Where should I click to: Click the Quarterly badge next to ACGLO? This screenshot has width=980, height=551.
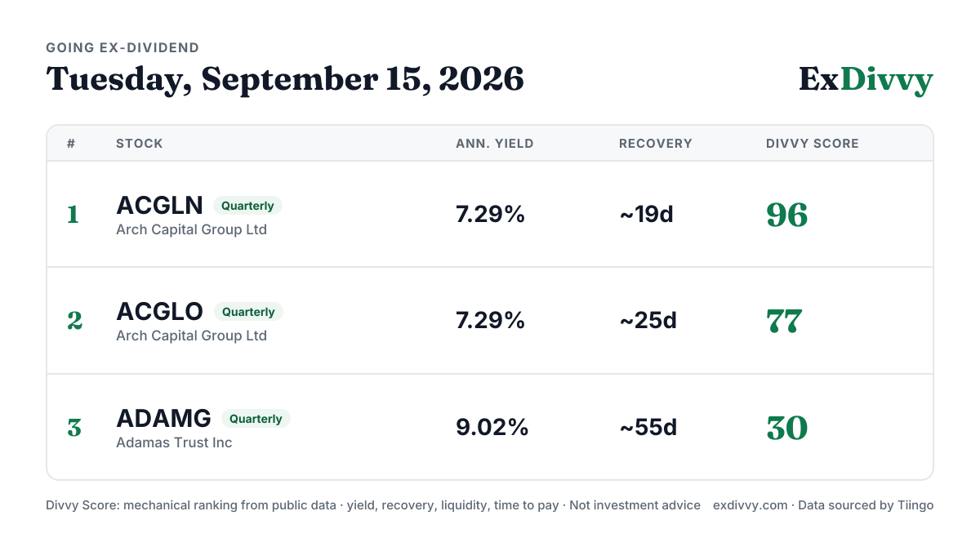(248, 312)
